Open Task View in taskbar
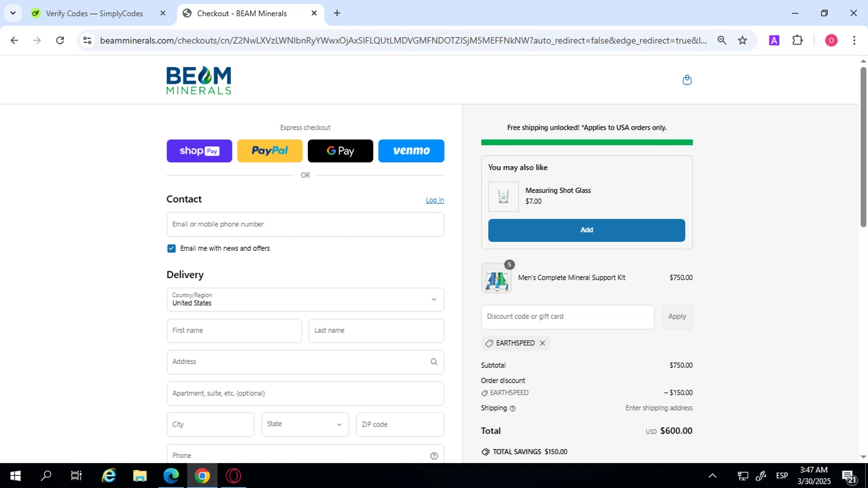This screenshot has width=868, height=488. coord(76,476)
